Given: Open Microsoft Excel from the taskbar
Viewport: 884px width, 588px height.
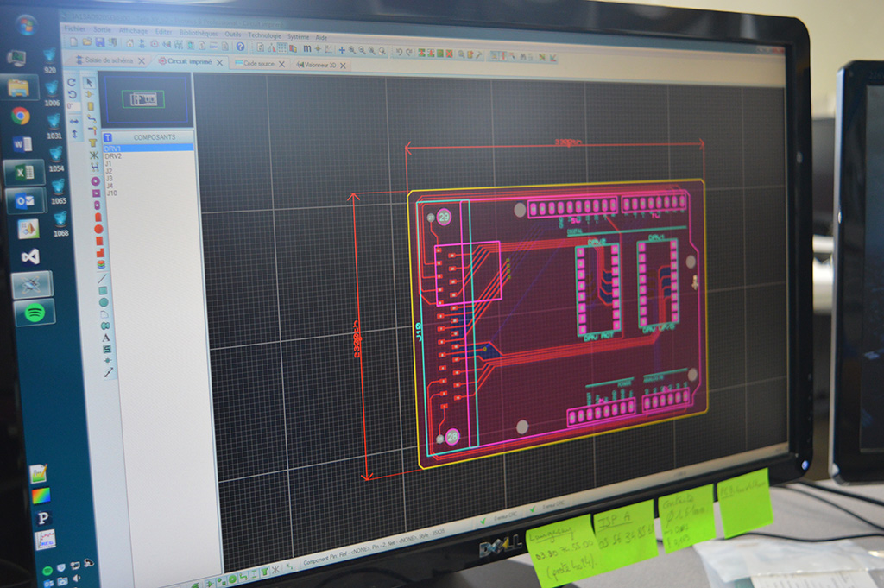Looking at the screenshot, I should click(x=23, y=173).
